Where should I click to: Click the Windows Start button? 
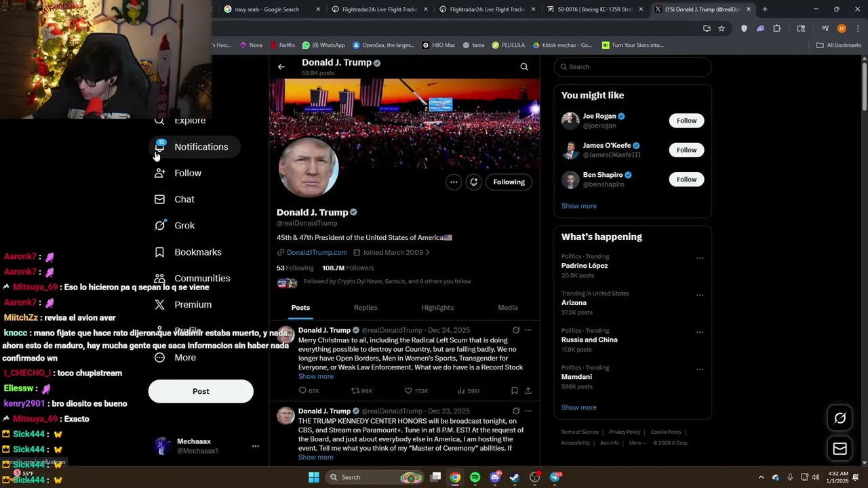pyautogui.click(x=314, y=477)
